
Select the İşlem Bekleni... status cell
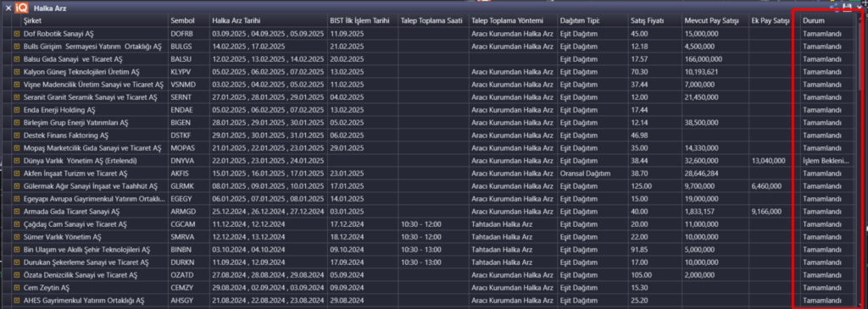click(x=827, y=161)
